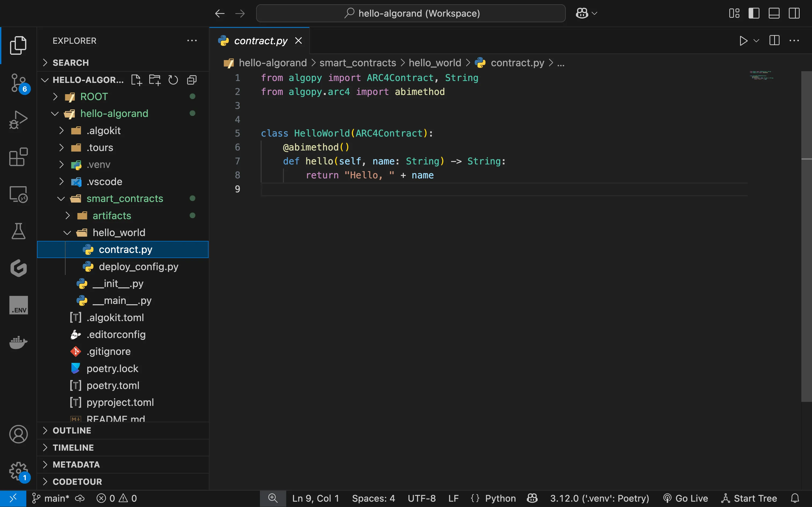Collapse all folders in explorer

(192, 80)
